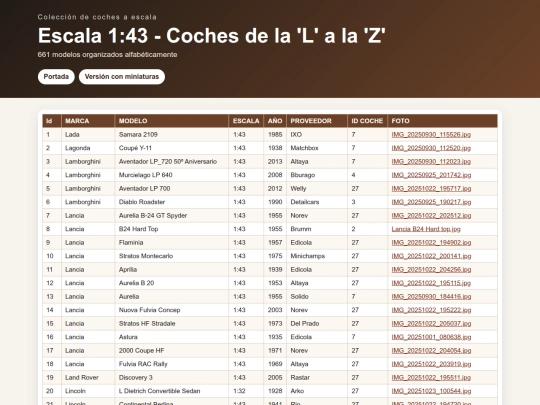540x405 pixels.
Task: Open photo link IMG_20251022_205037.jpg
Action: point(431,324)
